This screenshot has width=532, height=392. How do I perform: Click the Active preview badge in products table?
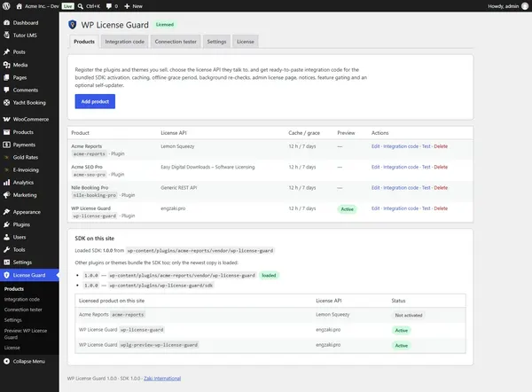click(347, 209)
